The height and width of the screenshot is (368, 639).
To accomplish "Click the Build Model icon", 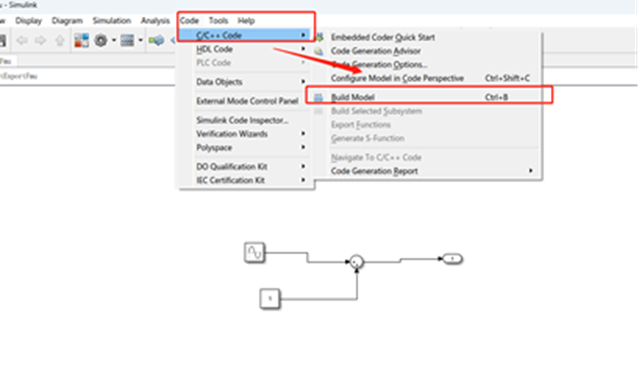I will click(x=318, y=97).
